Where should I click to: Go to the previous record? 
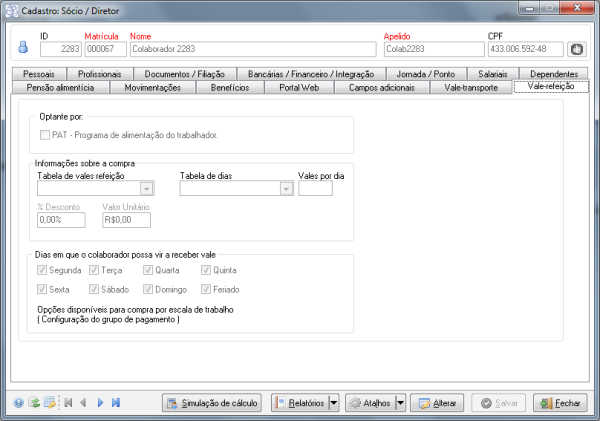coord(83,403)
